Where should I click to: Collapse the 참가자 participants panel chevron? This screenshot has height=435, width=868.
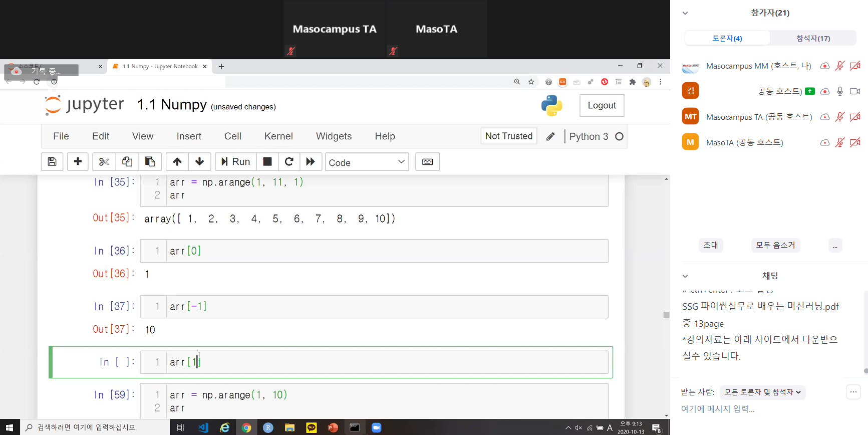685,13
